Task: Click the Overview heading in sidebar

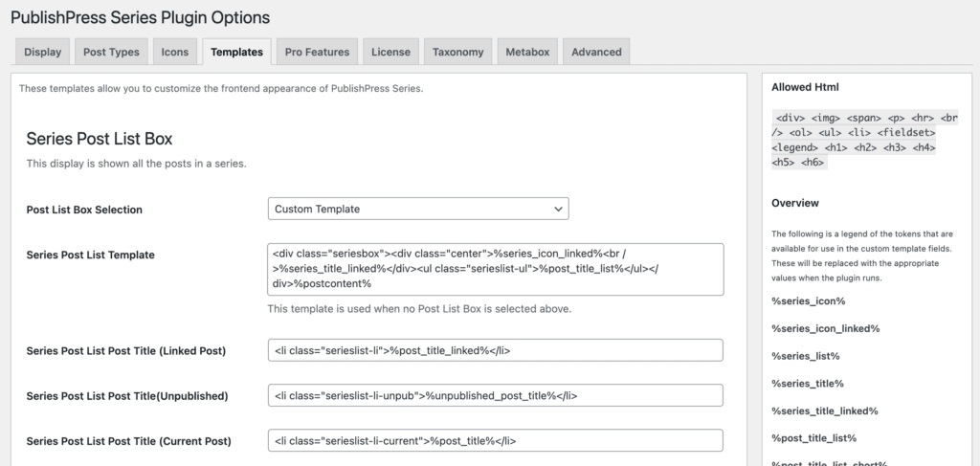Action: point(795,203)
